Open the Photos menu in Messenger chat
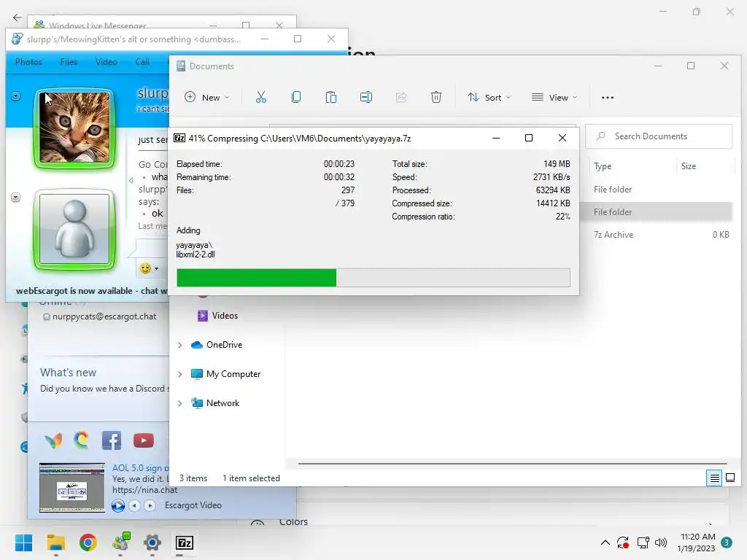 tap(28, 62)
